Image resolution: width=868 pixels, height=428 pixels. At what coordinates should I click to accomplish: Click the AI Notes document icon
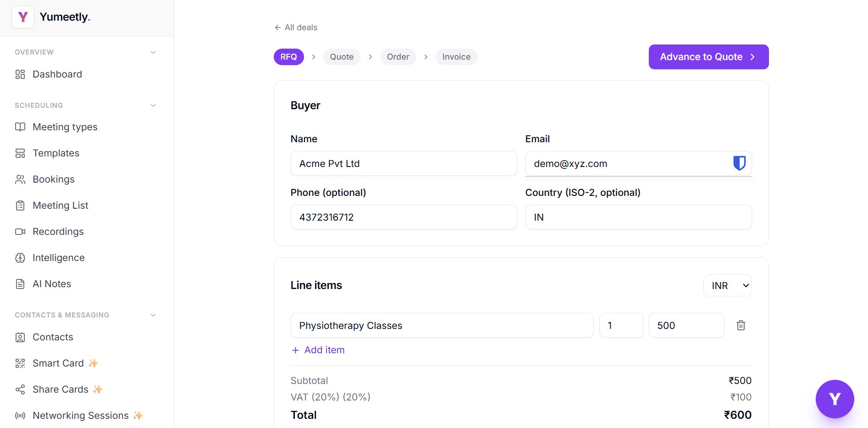pos(20,284)
